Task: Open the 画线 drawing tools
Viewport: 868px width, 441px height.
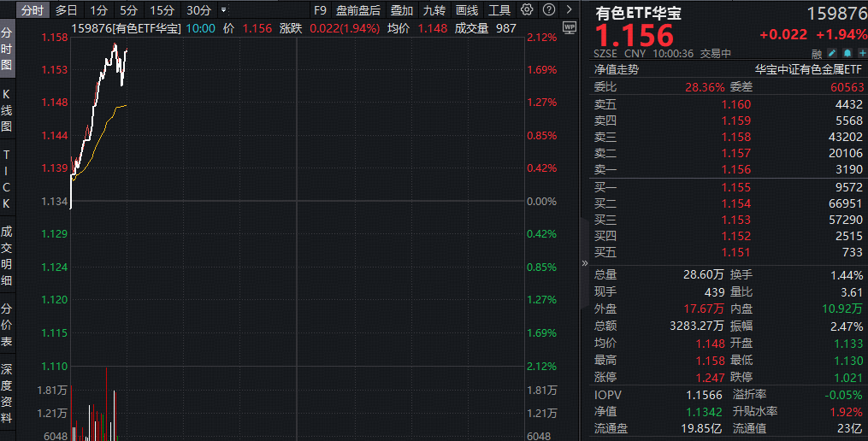Action: pyautogui.click(x=467, y=10)
